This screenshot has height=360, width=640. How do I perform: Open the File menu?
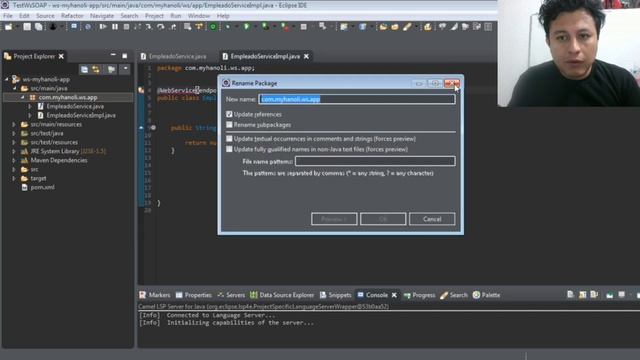click(8, 16)
